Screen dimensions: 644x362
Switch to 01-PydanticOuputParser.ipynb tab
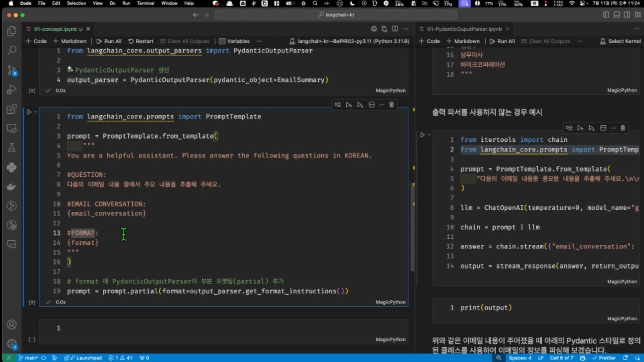pos(464,29)
